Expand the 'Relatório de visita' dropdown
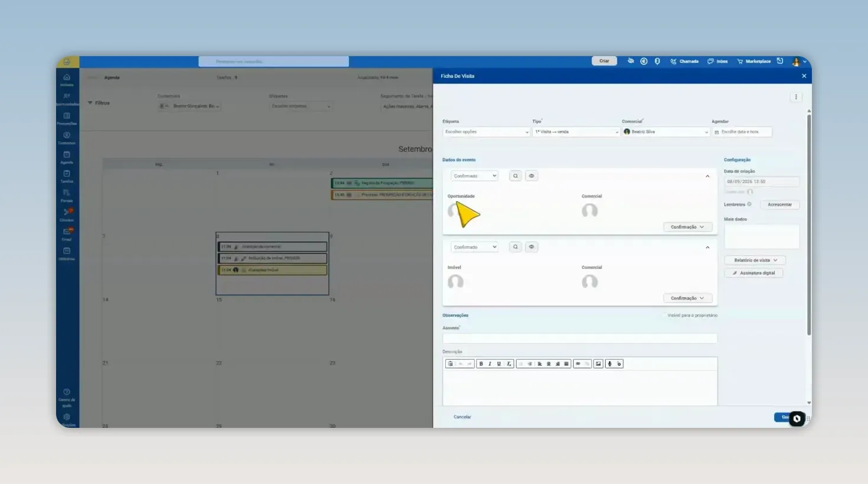 point(755,261)
